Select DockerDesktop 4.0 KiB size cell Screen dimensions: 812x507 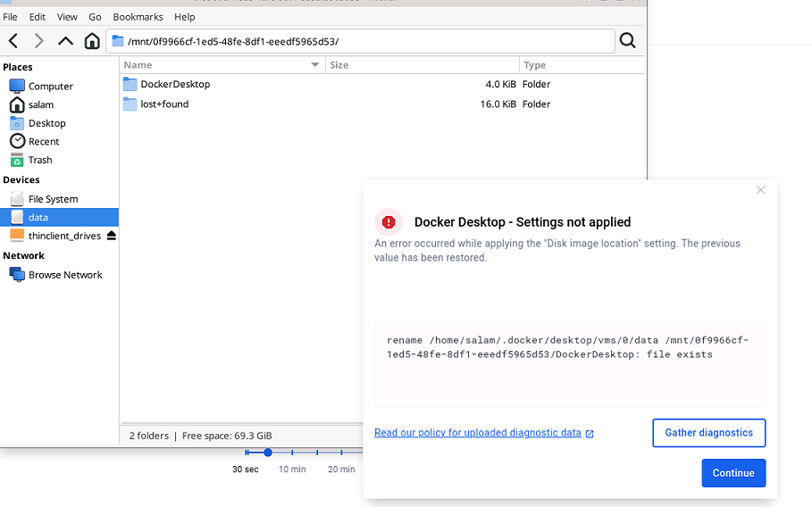coord(500,84)
